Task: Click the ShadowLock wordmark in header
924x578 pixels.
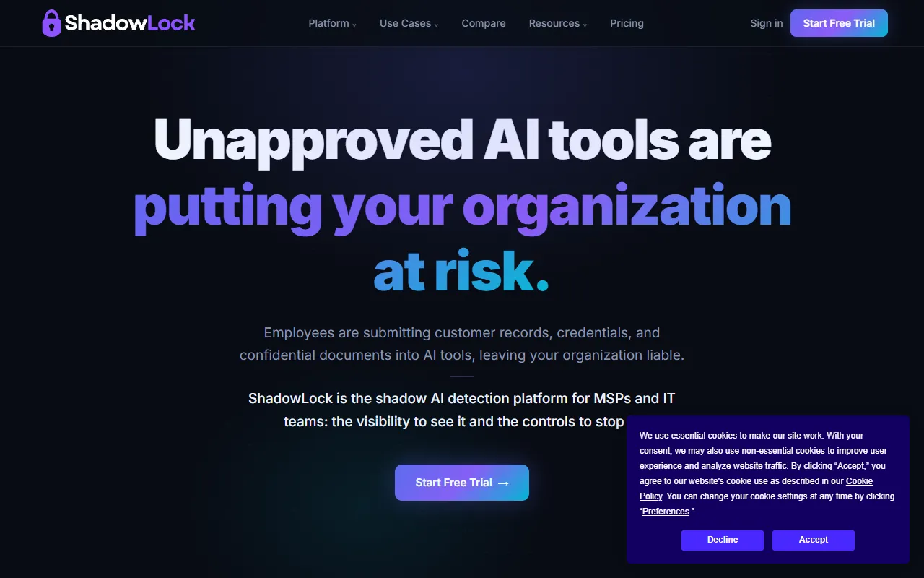Action: tap(130, 23)
